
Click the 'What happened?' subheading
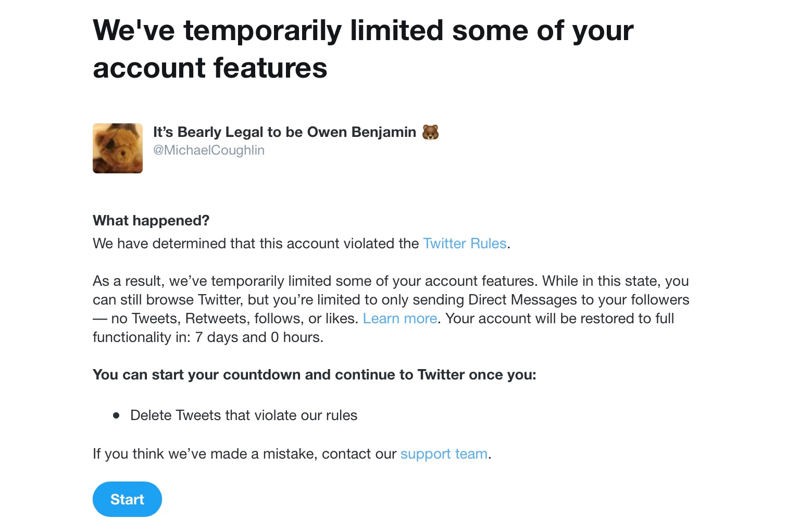(151, 221)
